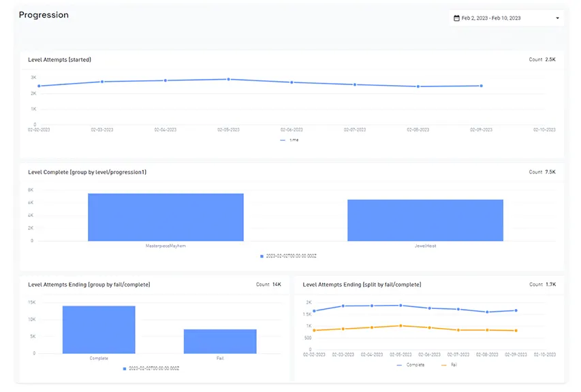Image resolution: width=581 pixels, height=392 pixels.
Task: Click legend swatch under Level Attempts Ending bar chart
Action: 125,368
